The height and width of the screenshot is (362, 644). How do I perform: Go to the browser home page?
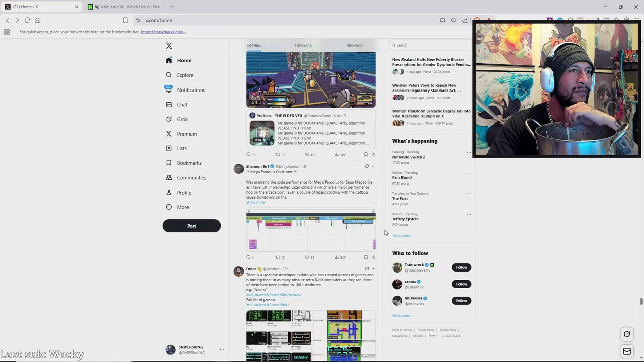pyautogui.click(x=37, y=20)
